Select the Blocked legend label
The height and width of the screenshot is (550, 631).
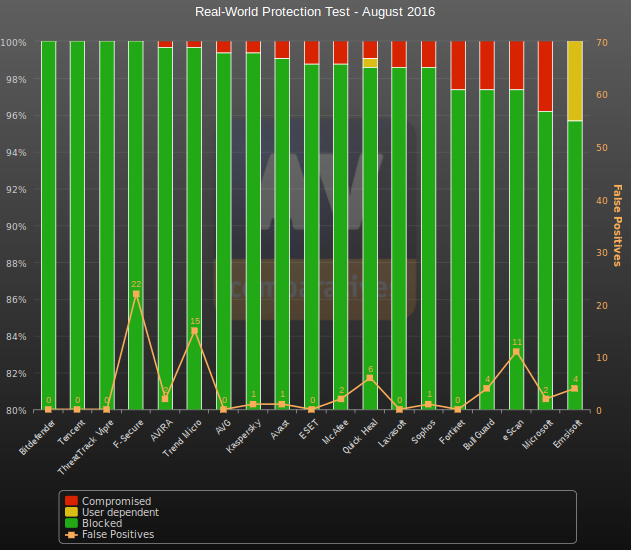tap(102, 523)
